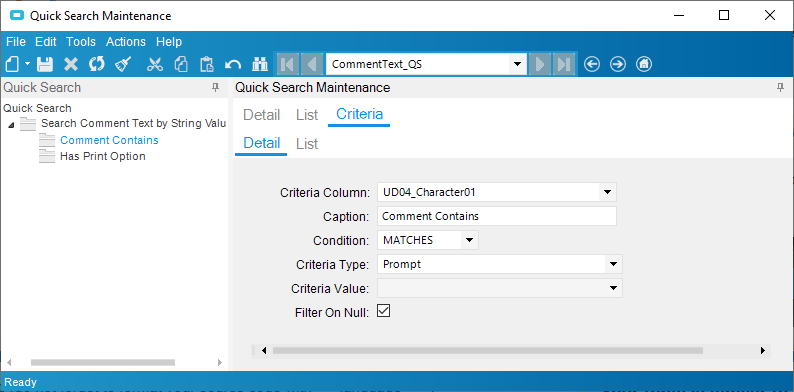Pin the Quick Search tree panel
The width and height of the screenshot is (794, 392).
tap(216, 88)
